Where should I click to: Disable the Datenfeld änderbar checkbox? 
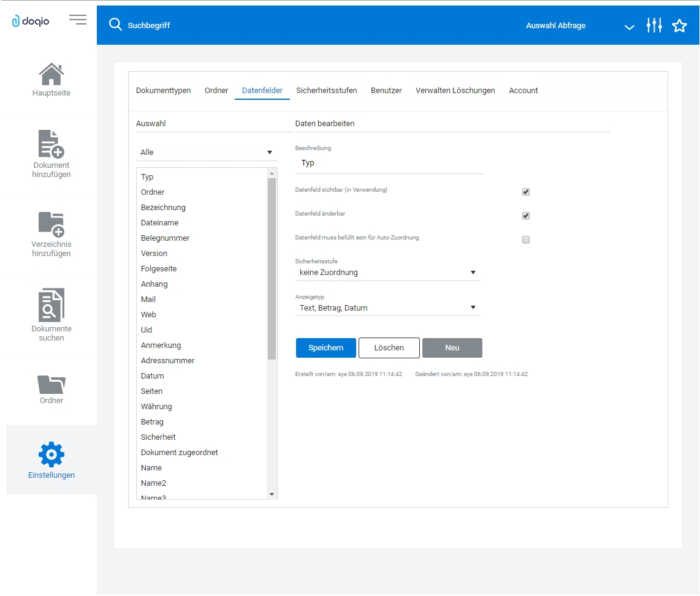click(x=525, y=216)
